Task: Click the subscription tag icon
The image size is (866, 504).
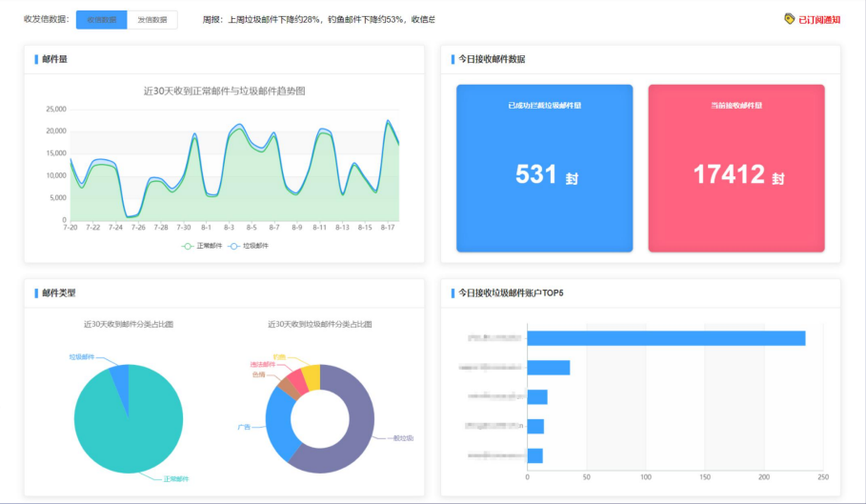Action: click(x=789, y=19)
